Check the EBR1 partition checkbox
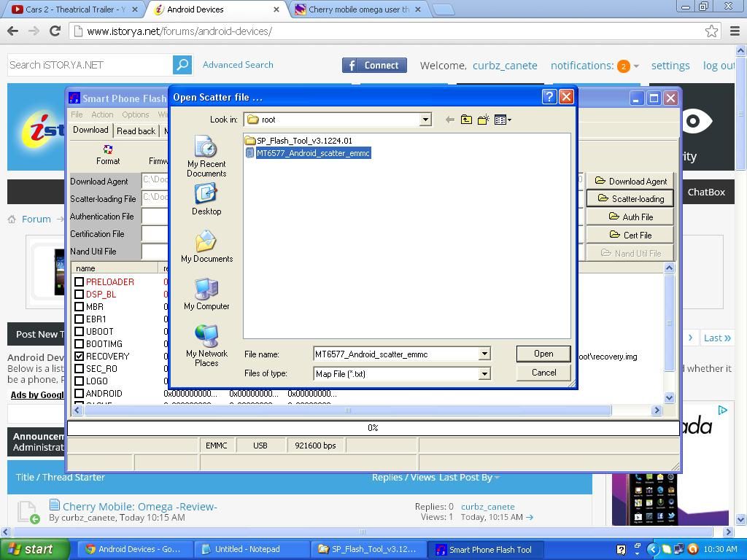Image resolution: width=747 pixels, height=560 pixels. click(x=79, y=319)
